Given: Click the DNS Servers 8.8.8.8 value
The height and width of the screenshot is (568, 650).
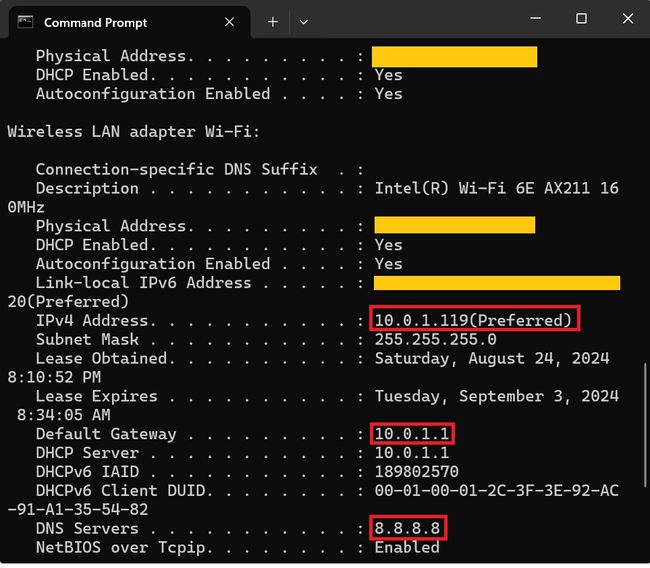Looking at the screenshot, I should [408, 528].
